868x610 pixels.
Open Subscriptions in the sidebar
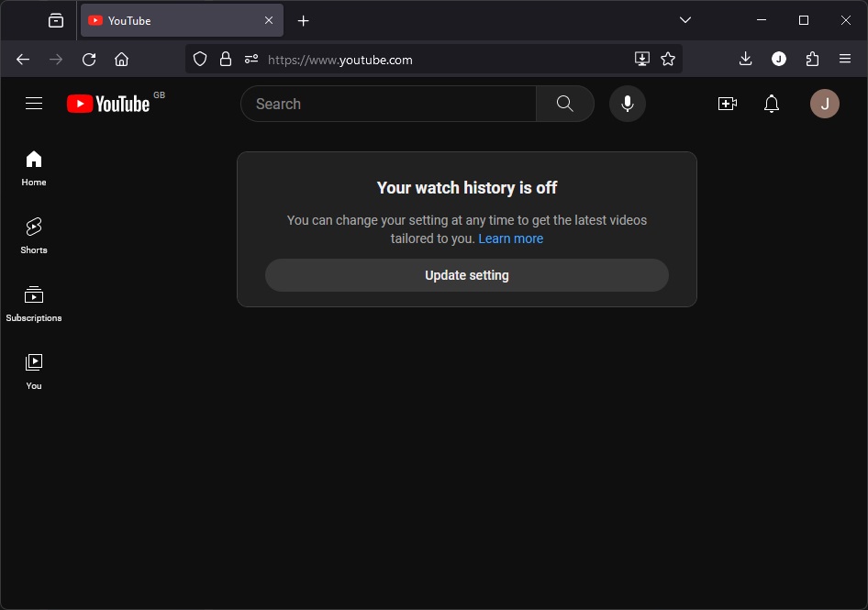pos(34,303)
